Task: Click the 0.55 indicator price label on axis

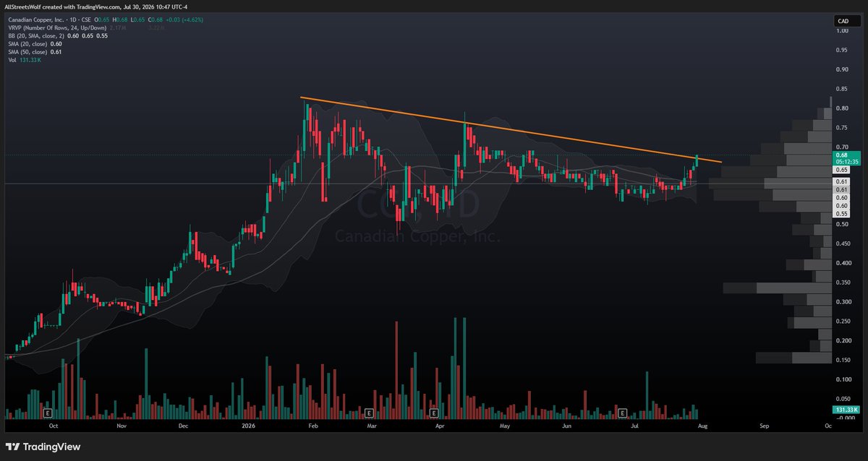Action: coord(841,214)
